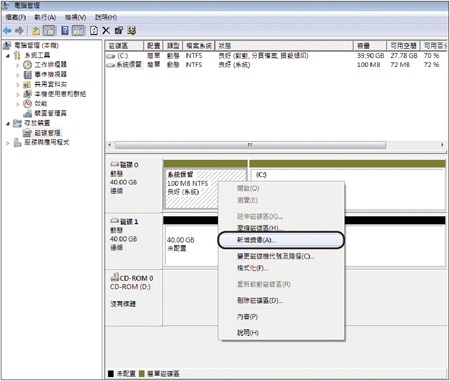The height and width of the screenshot is (381, 450).
Task: Click the CD-ROM 0 disc icon
Action: pyautogui.click(x=115, y=277)
